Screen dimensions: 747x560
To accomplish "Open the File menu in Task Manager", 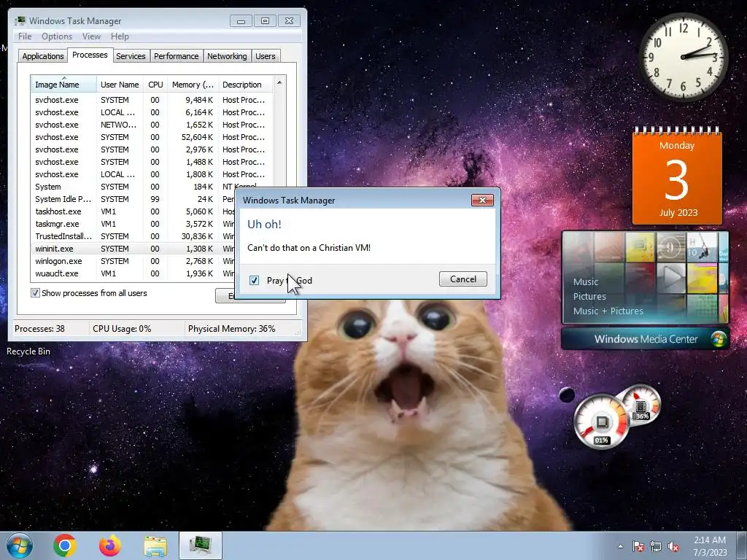I will coord(25,36).
